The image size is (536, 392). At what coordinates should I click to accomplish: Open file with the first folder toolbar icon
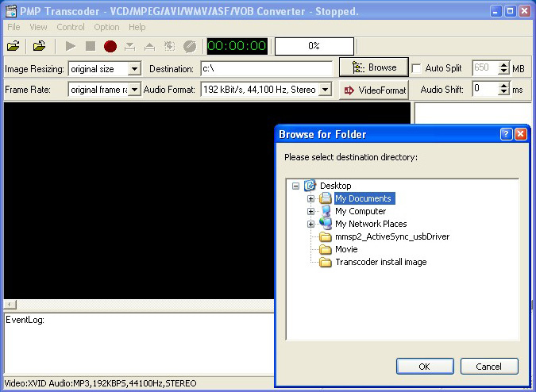click(13, 46)
